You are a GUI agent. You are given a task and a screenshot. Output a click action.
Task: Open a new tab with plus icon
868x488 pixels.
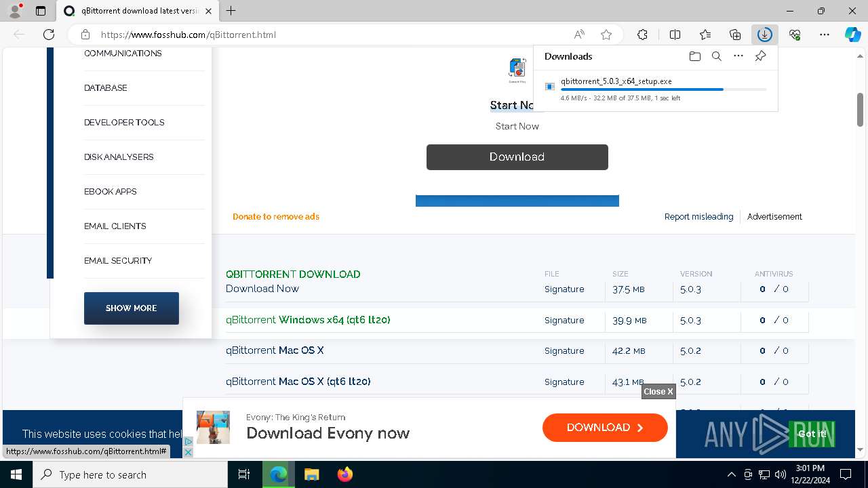231,11
